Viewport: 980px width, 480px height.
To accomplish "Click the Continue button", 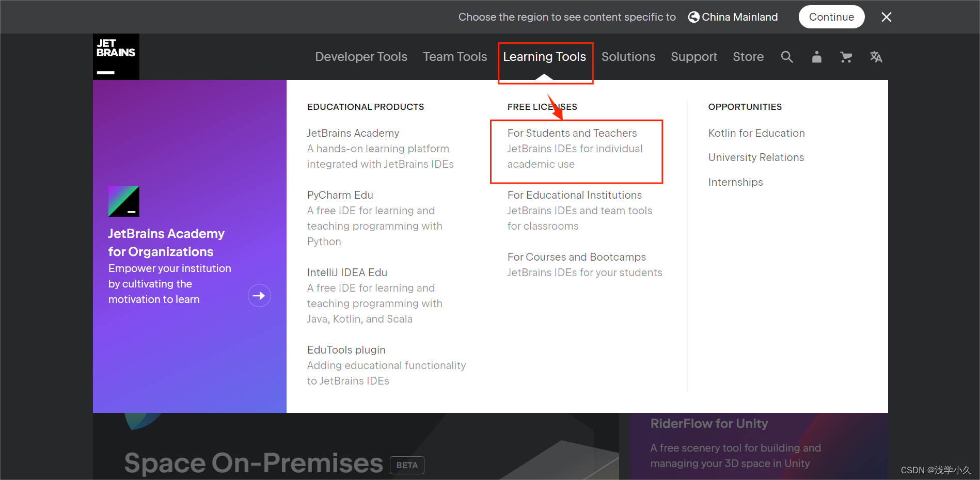I will point(831,17).
